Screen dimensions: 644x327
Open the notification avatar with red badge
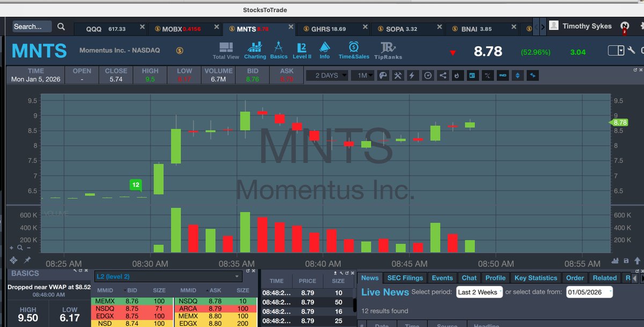point(625,26)
